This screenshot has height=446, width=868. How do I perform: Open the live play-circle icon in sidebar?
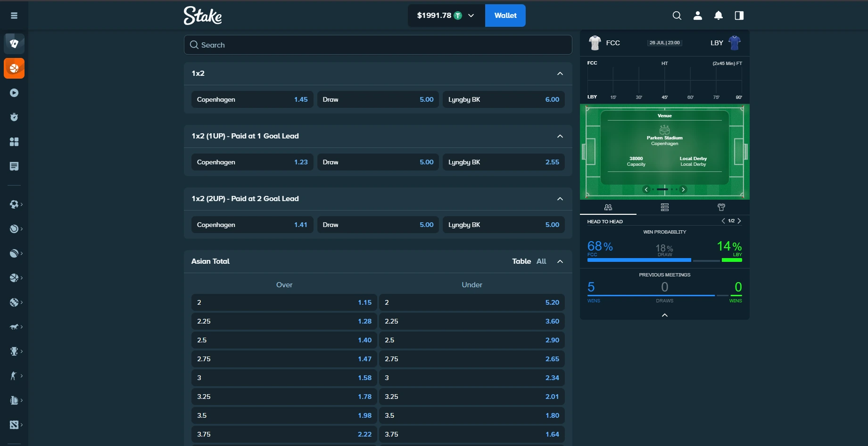pyautogui.click(x=14, y=93)
